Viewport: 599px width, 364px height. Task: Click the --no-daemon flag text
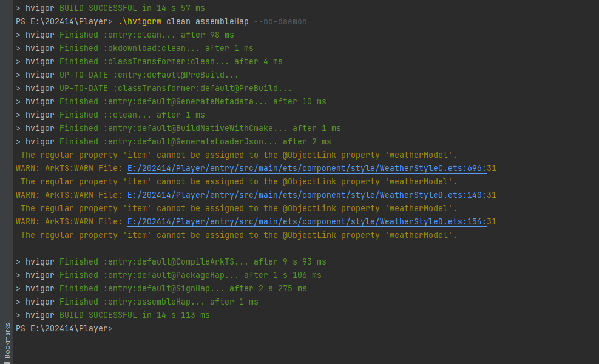[280, 22]
